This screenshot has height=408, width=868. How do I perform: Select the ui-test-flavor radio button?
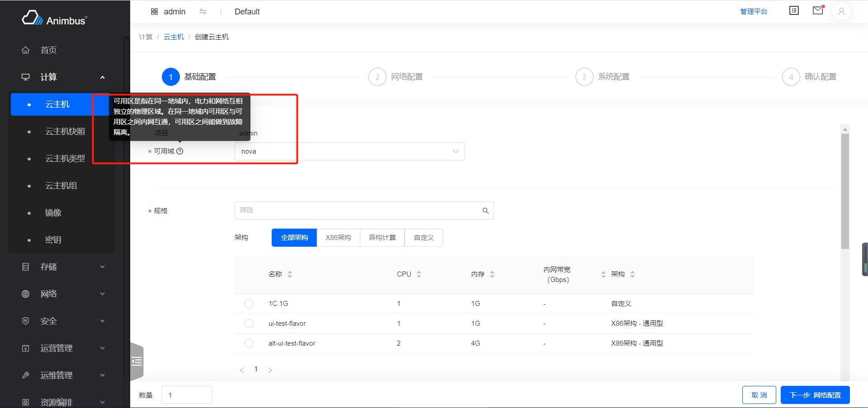coord(249,324)
